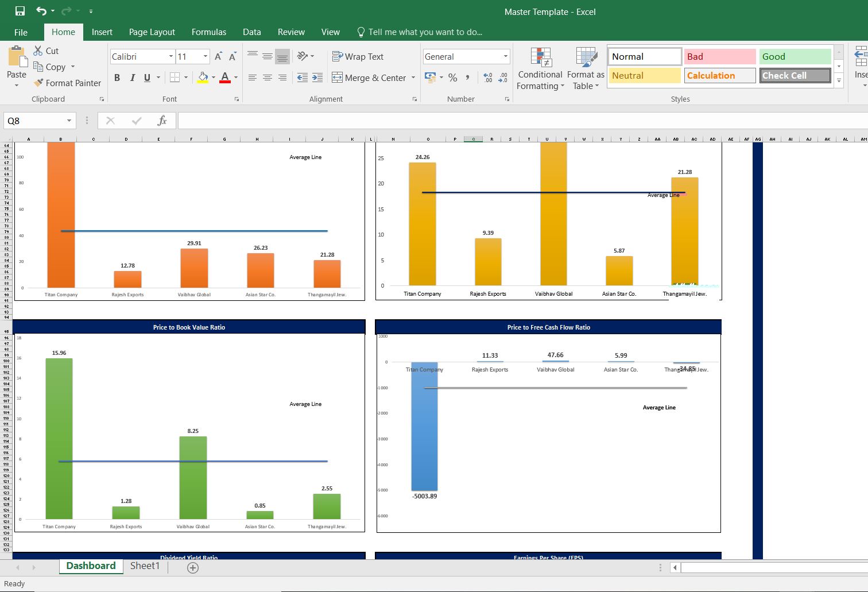Open the View tab
The height and width of the screenshot is (592, 868).
[330, 32]
